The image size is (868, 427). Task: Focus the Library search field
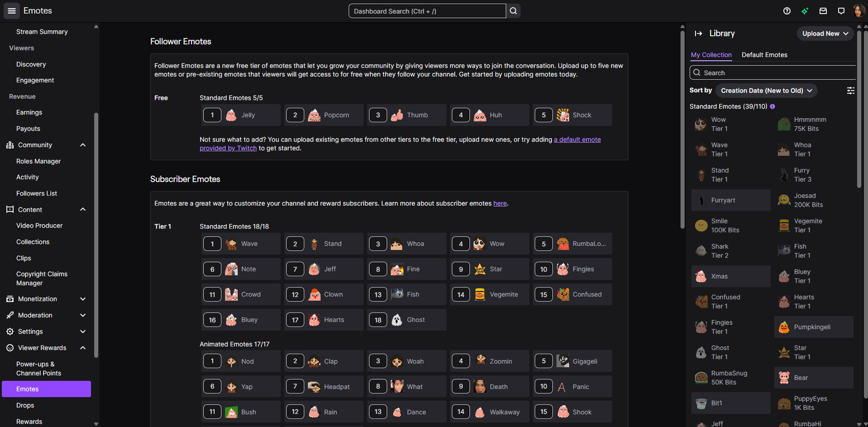point(773,73)
